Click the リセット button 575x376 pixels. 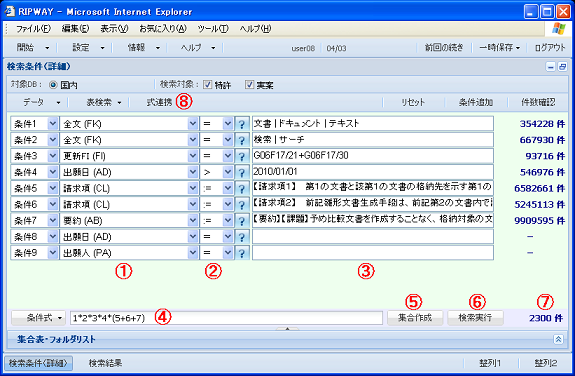click(x=413, y=102)
